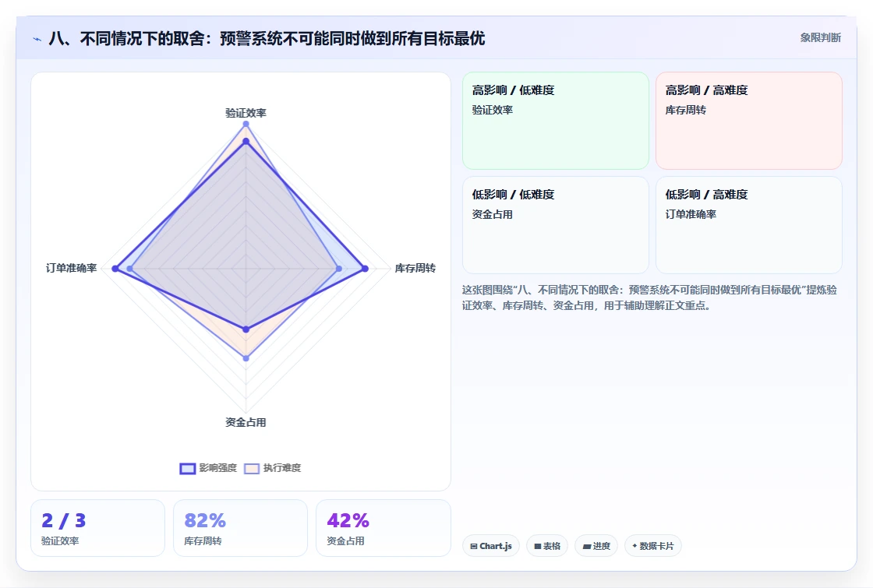Click the small icon before the section title
873x588 pixels.
(x=37, y=39)
